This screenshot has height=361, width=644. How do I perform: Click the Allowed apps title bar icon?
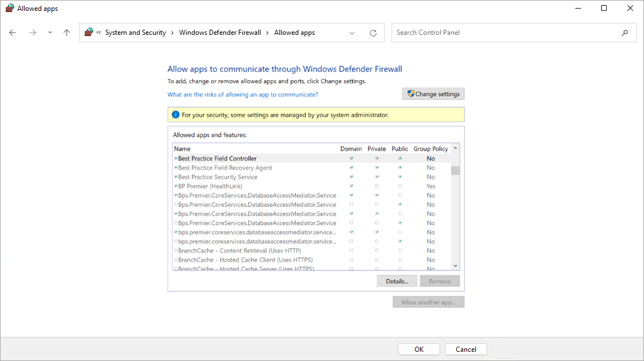(x=10, y=8)
